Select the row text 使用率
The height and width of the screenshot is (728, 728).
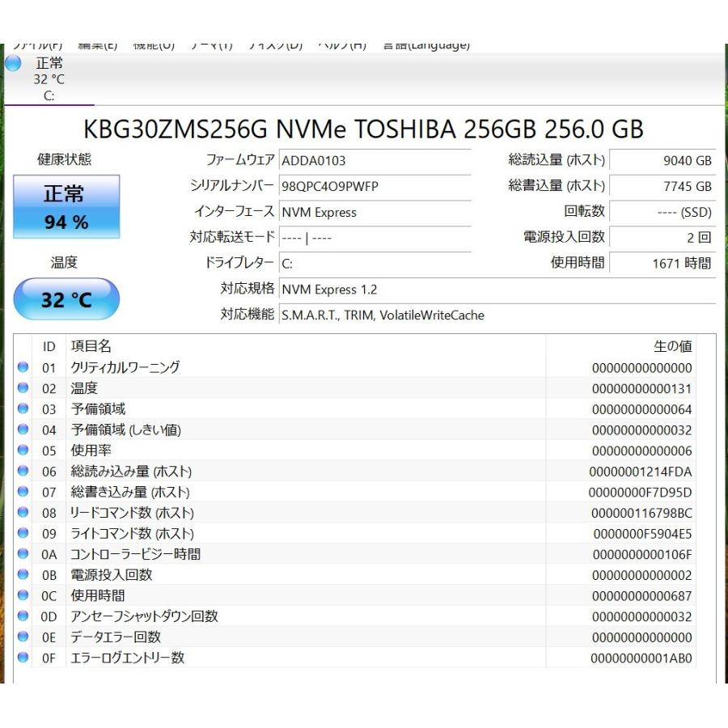pos(91,451)
